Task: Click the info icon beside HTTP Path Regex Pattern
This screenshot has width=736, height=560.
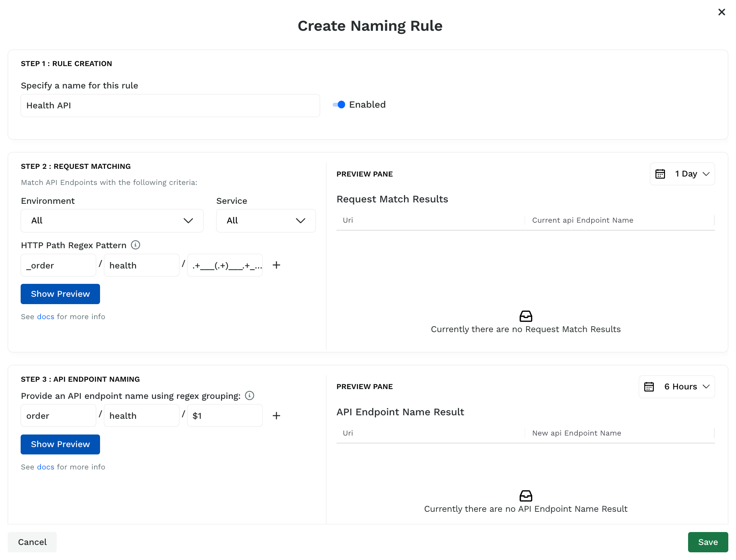Action: click(135, 245)
